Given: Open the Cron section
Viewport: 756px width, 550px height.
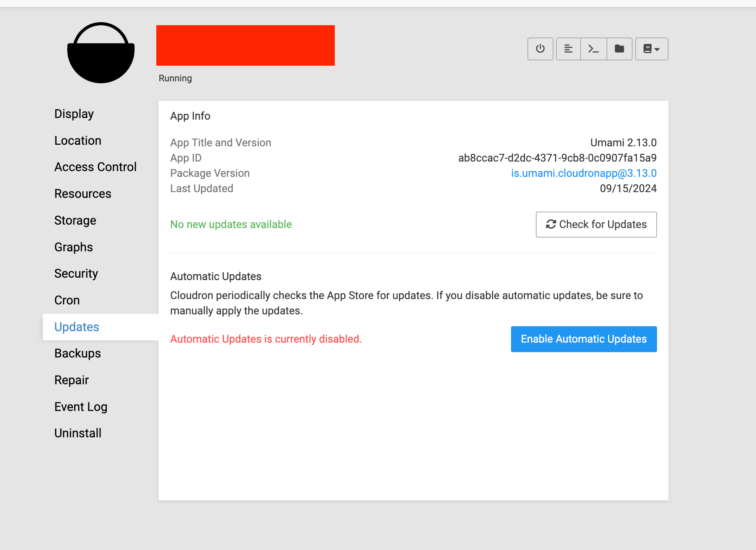Looking at the screenshot, I should [x=67, y=300].
